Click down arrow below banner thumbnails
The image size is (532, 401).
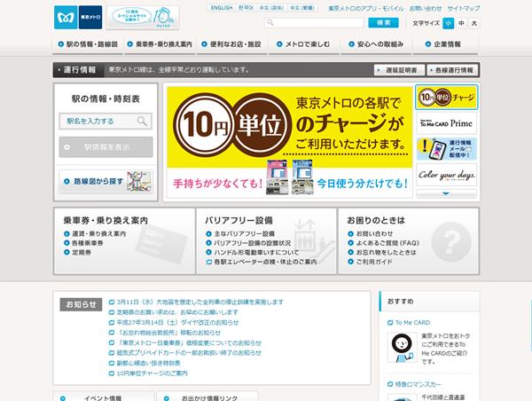click(x=447, y=194)
